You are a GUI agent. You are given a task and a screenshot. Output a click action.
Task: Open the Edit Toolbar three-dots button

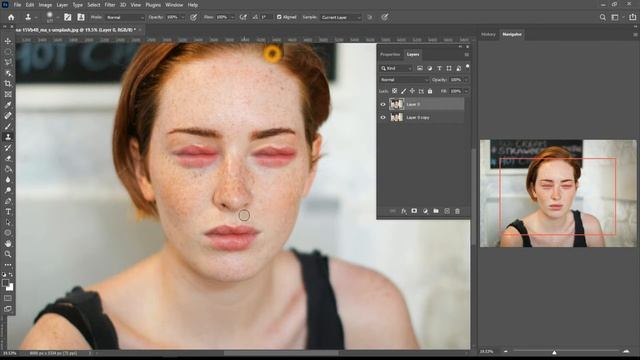click(x=8, y=264)
